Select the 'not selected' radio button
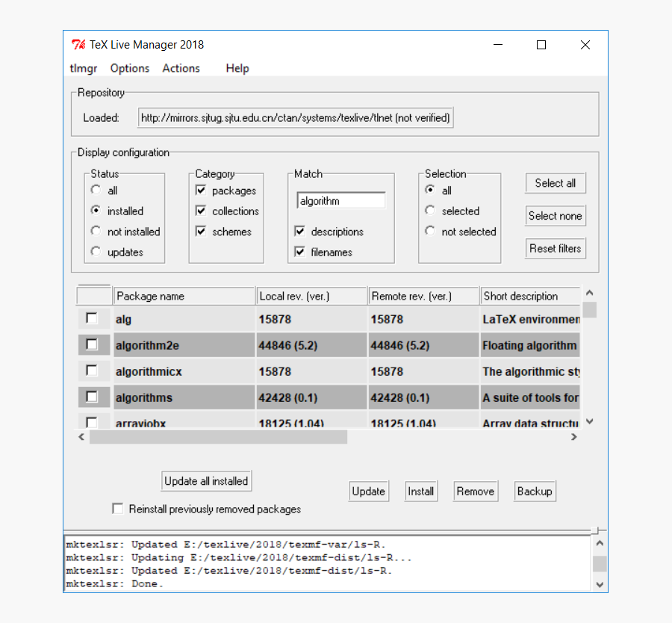This screenshot has height=623, width=672. click(x=430, y=231)
